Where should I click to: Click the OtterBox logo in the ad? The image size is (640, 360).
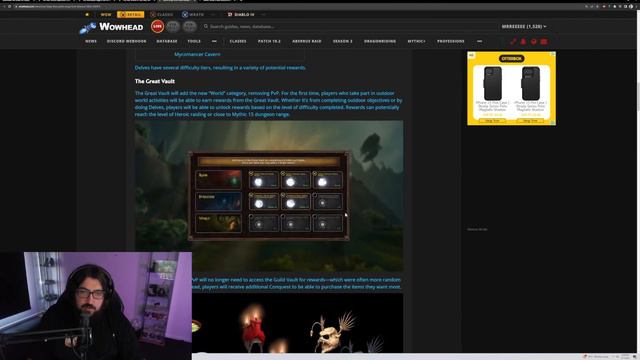pos(511,59)
